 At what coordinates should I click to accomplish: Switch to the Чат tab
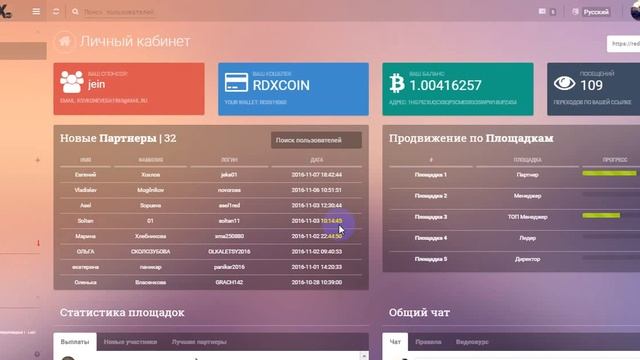[x=395, y=342]
